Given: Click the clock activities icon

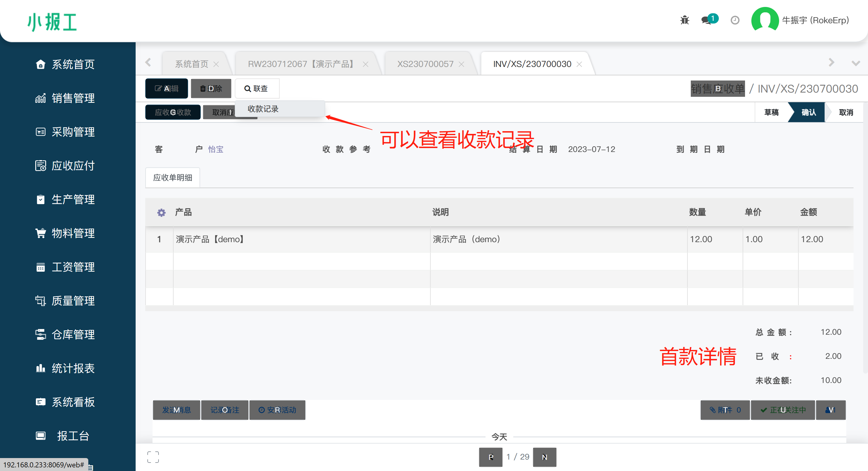Looking at the screenshot, I should 735,20.
